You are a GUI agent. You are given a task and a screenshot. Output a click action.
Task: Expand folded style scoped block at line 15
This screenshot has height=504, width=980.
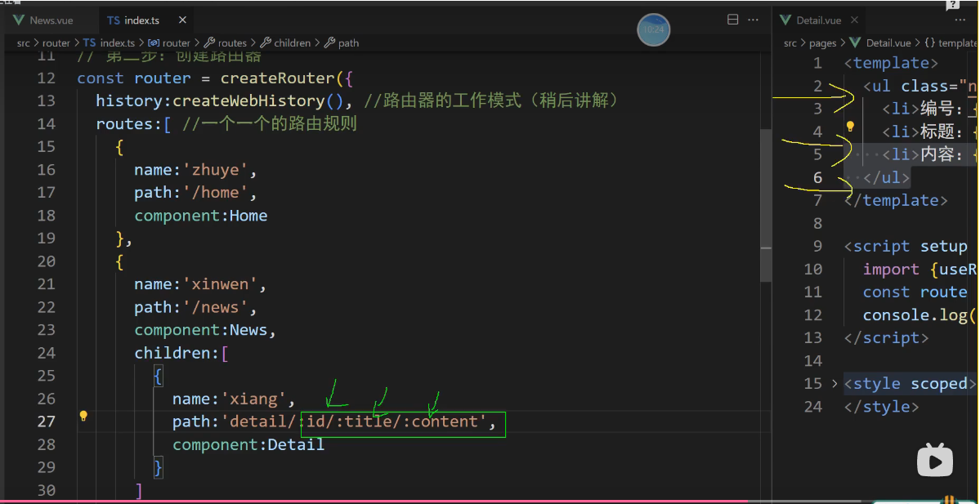[835, 383]
